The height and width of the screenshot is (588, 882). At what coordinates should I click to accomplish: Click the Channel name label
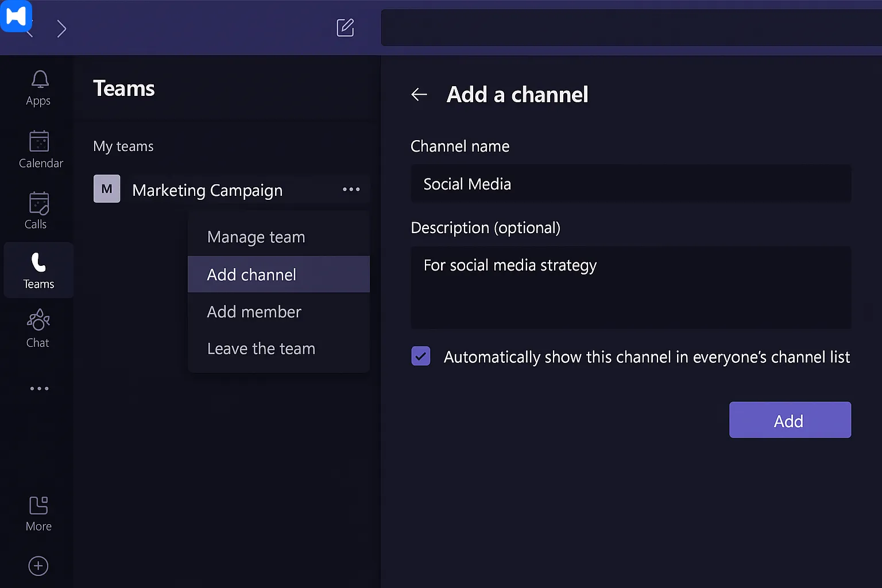(460, 146)
